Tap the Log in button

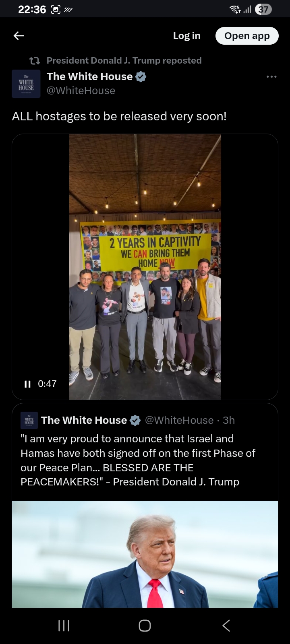186,36
